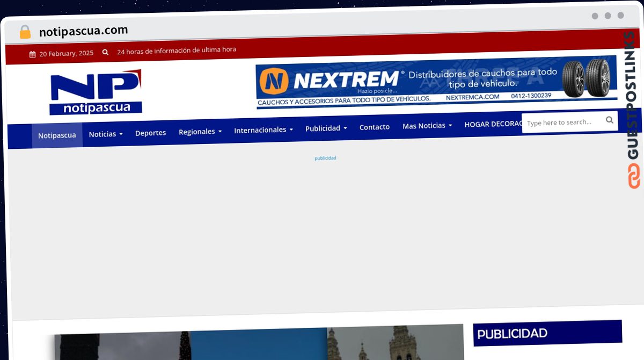The height and width of the screenshot is (360, 644).
Task: Click the search icon in the red top bar
Action: point(105,52)
